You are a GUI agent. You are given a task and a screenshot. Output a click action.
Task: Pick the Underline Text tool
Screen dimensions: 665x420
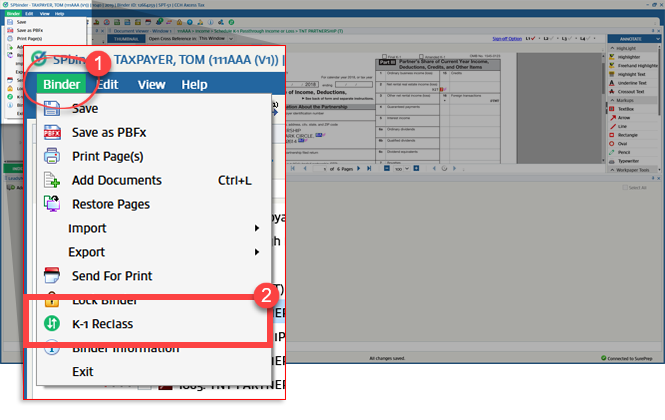pyautogui.click(x=631, y=83)
